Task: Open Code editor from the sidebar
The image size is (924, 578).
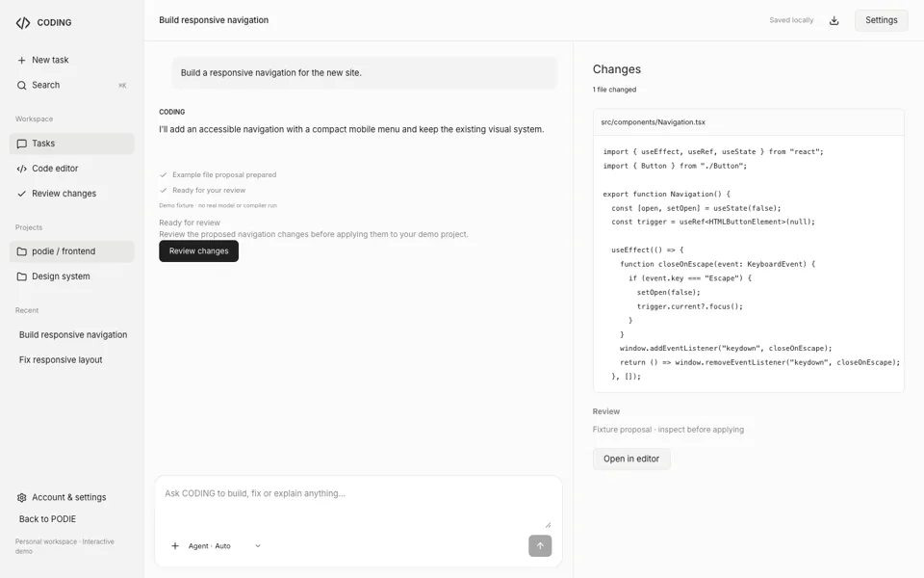Action: (x=72, y=169)
